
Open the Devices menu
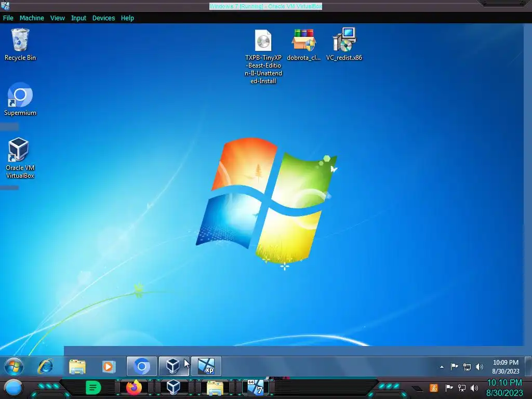pyautogui.click(x=103, y=18)
